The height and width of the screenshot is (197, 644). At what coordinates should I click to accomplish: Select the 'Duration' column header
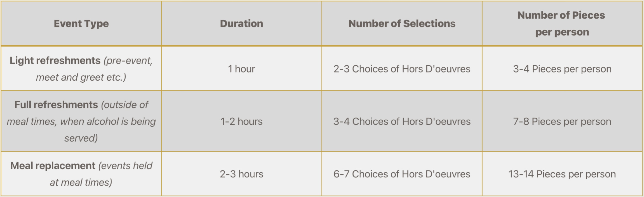(x=241, y=24)
